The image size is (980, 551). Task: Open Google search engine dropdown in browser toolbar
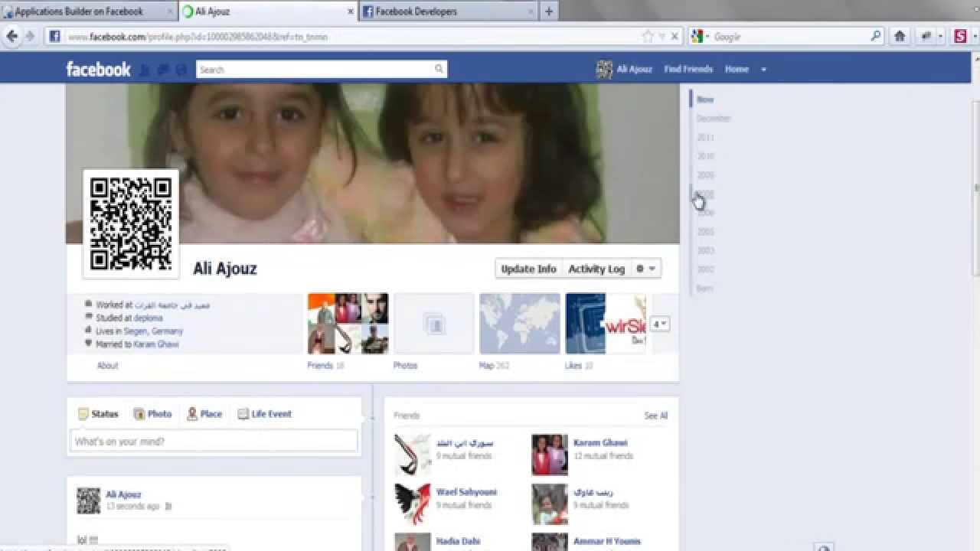[700, 36]
